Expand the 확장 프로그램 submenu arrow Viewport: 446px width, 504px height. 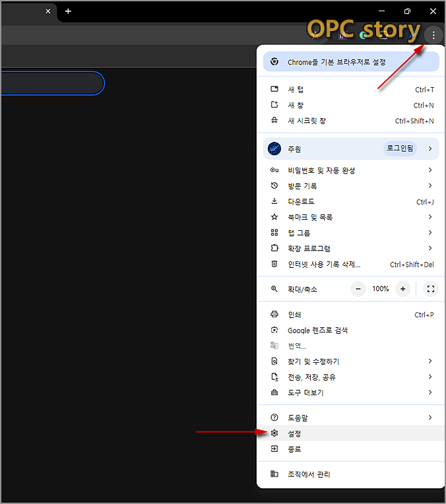pos(430,248)
